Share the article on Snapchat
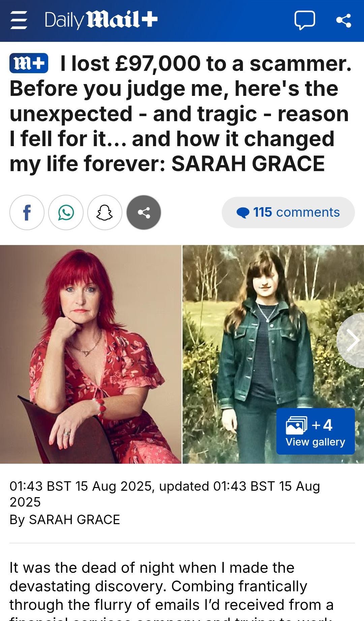 pyautogui.click(x=105, y=213)
